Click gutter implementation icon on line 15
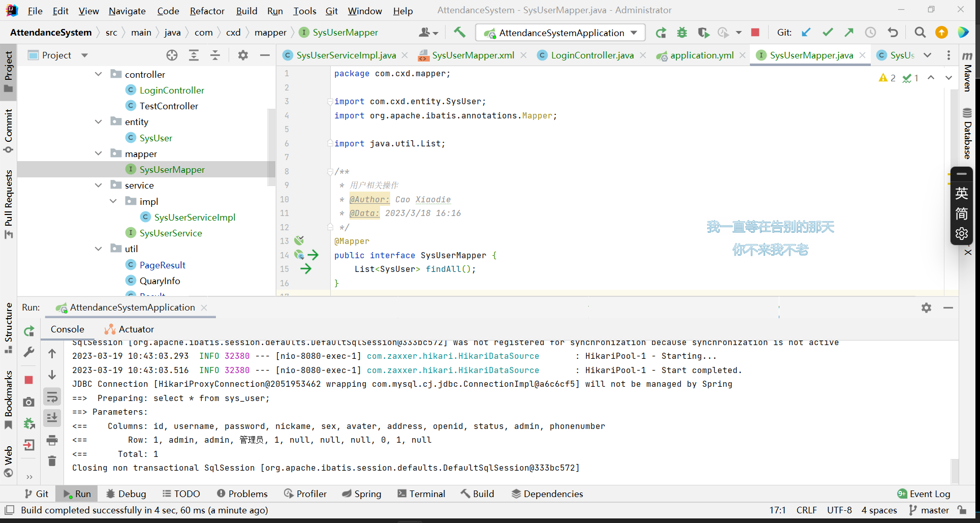The width and height of the screenshot is (980, 523). [x=305, y=269]
